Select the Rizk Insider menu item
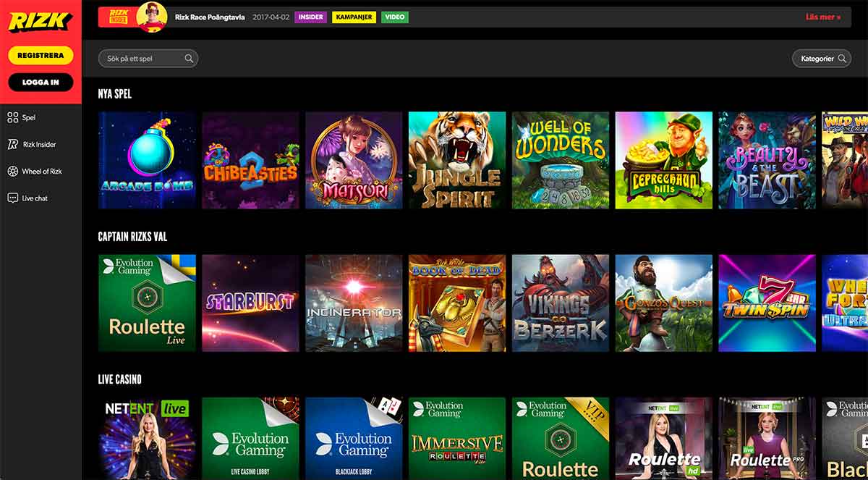The width and height of the screenshot is (868, 480). 39,144
